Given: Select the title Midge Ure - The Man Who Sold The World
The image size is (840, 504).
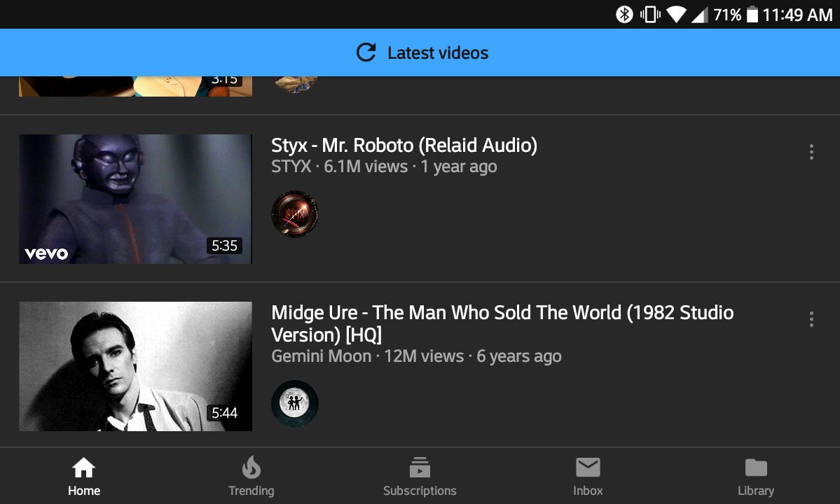Looking at the screenshot, I should coord(502,323).
